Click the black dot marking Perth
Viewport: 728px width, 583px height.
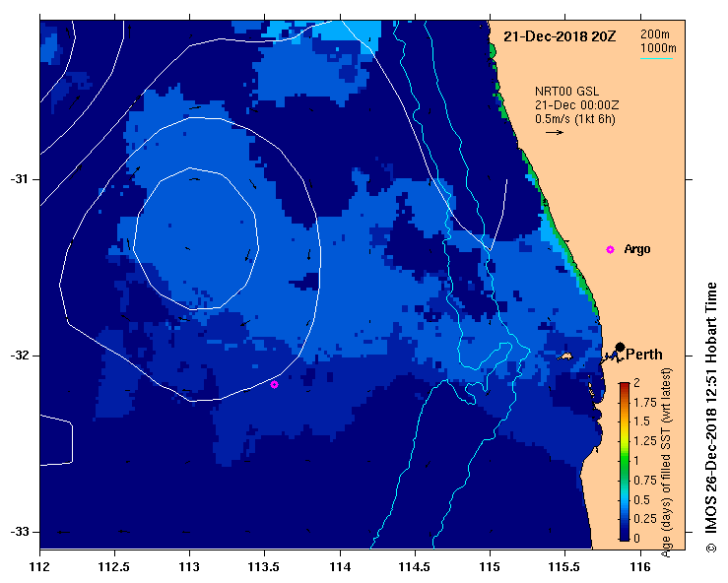point(620,347)
